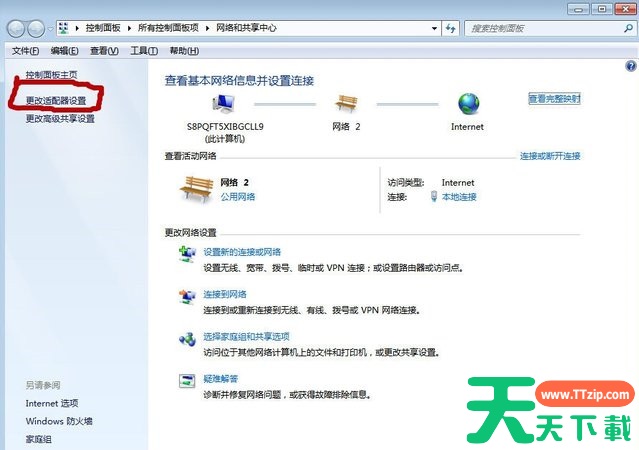Screen dimensions: 639x450
Task: Open the 连接到网络 link
Action: [225, 294]
